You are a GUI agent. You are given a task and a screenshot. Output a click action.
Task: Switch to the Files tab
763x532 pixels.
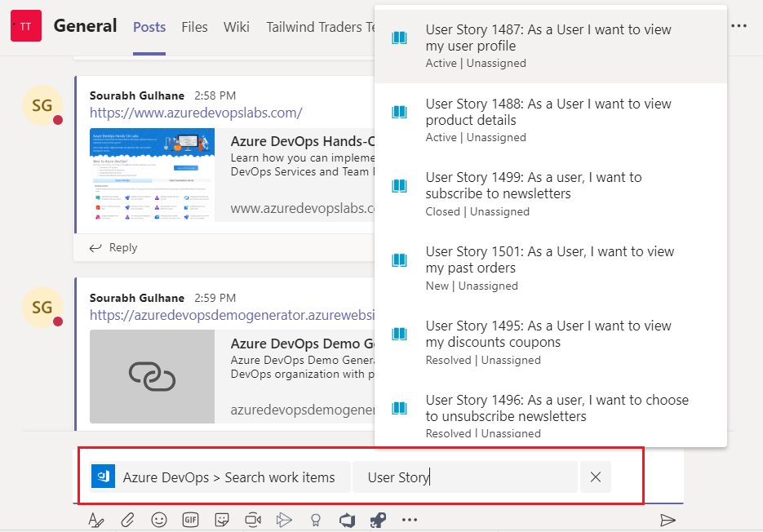tap(195, 27)
